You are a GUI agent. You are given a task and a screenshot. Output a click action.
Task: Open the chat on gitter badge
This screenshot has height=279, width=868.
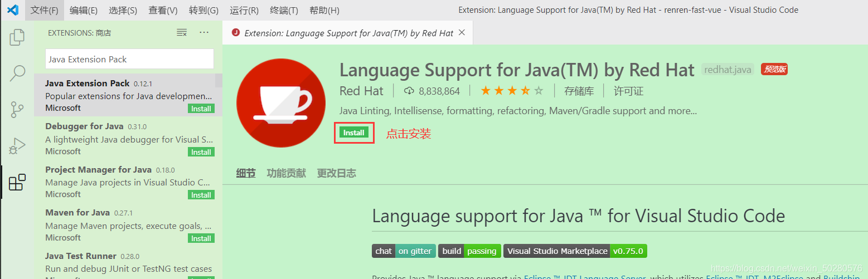[x=404, y=251]
